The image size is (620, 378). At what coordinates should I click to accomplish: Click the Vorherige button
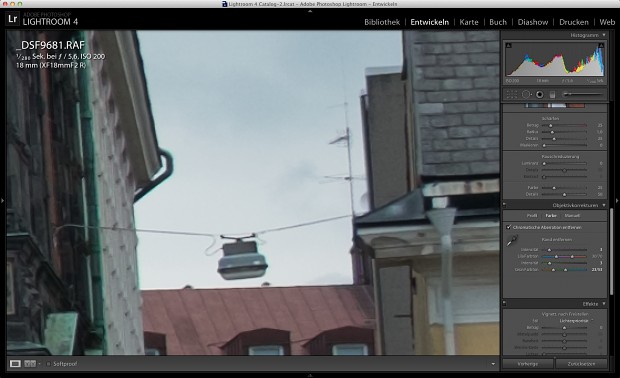coord(527,364)
